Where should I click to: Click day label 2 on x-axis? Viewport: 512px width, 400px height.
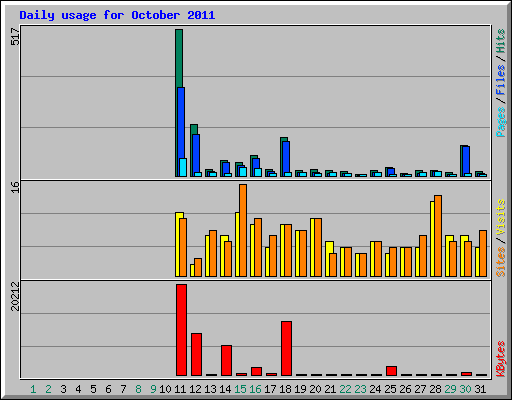coord(48,389)
